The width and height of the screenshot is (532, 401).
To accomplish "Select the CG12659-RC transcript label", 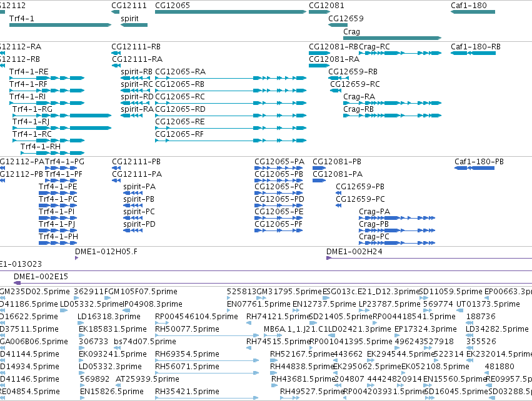I will coord(355,84).
